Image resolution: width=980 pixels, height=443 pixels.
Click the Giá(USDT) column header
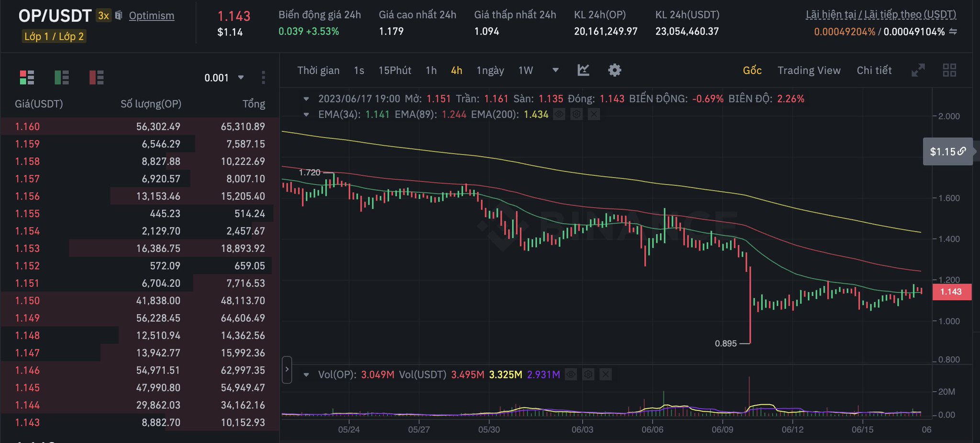coord(39,104)
